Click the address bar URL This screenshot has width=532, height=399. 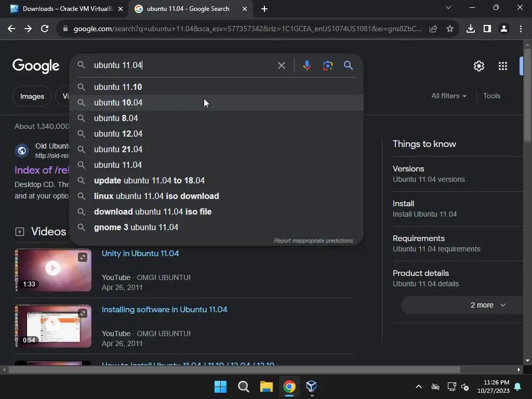(247, 29)
